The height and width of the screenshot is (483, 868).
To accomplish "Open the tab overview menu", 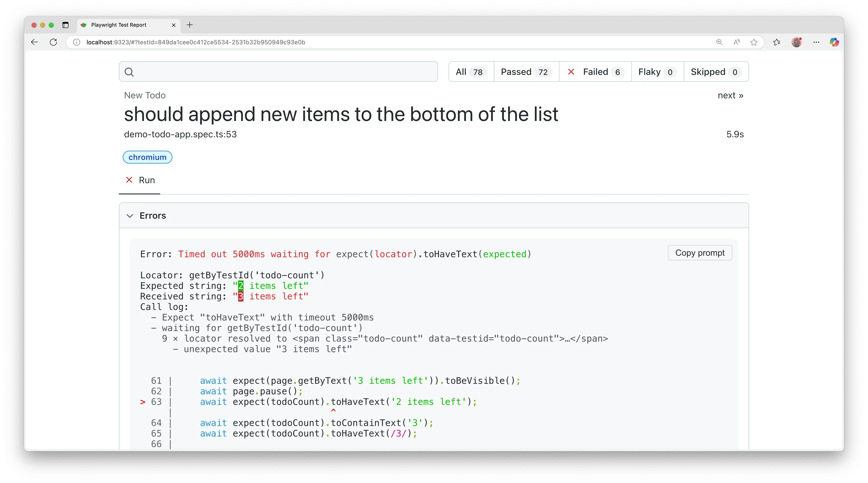I will [x=66, y=25].
